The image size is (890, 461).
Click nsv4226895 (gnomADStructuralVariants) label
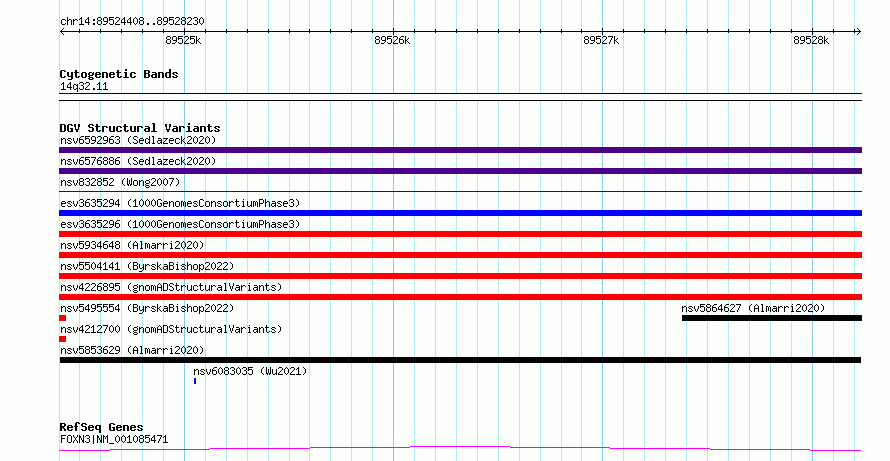click(171, 287)
